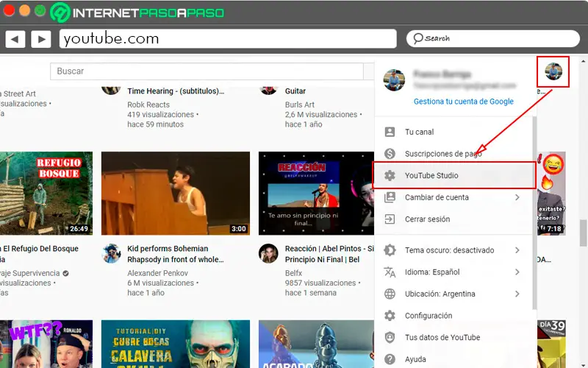Image resolution: width=588 pixels, height=368 pixels.
Task: Click Reacción | Abel Pintos video title
Action: click(329, 254)
